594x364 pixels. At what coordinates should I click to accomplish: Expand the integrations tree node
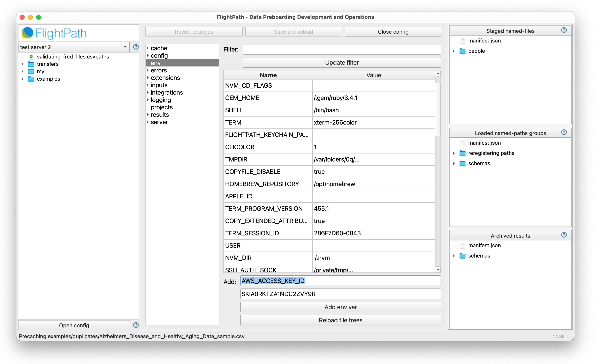click(148, 93)
